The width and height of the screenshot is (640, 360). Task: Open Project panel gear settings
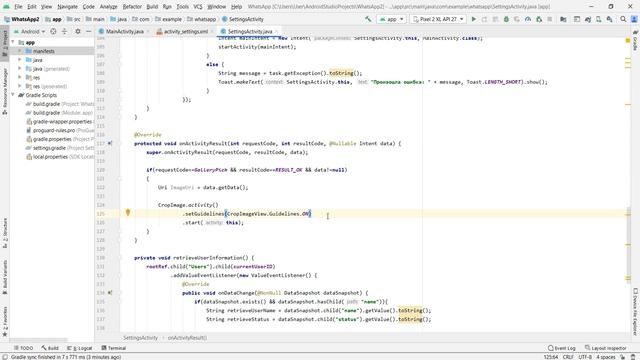coord(78,31)
